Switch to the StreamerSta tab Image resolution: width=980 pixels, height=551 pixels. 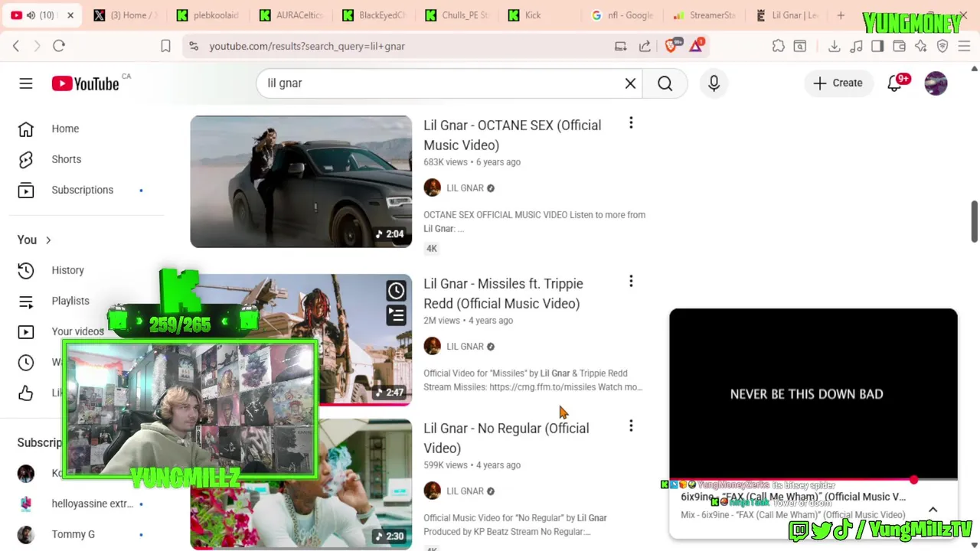pos(704,15)
